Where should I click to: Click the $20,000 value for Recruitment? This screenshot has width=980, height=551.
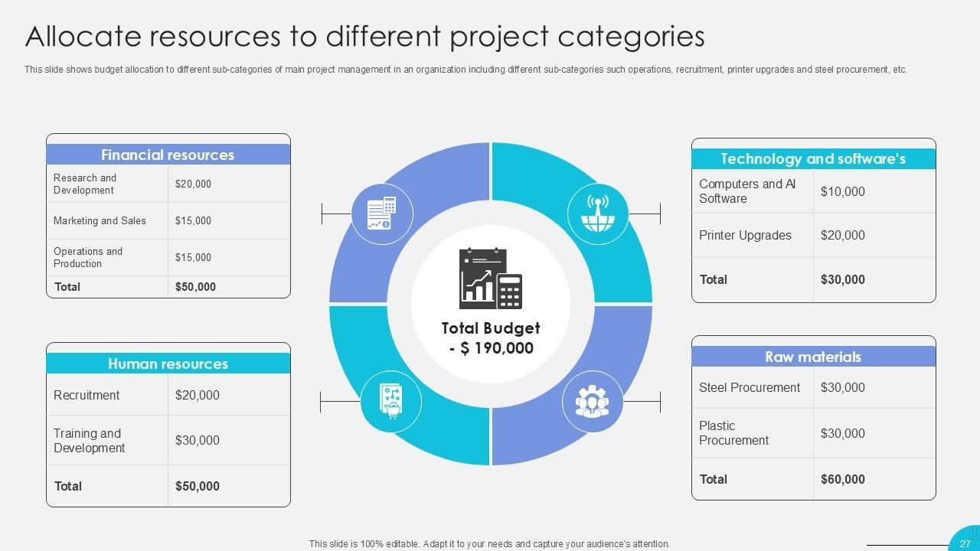point(198,395)
